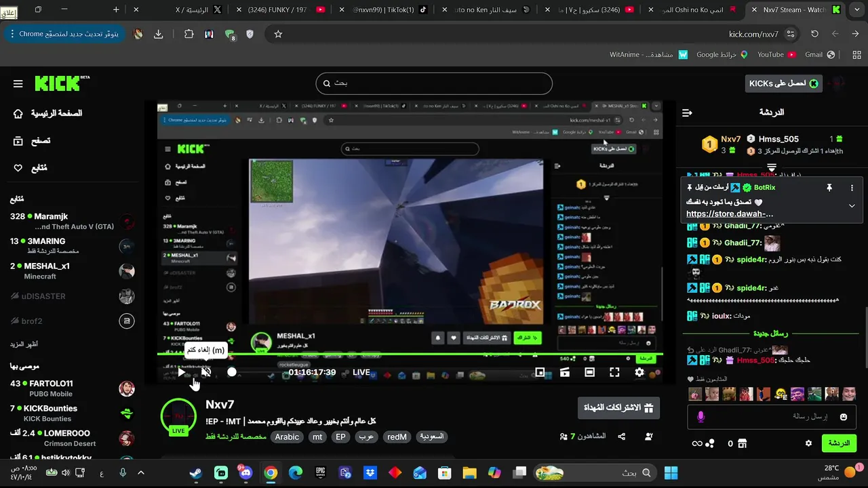Image resolution: width=868 pixels, height=488 pixels.
Task: Click the احصل على KICKs button
Action: (783, 83)
